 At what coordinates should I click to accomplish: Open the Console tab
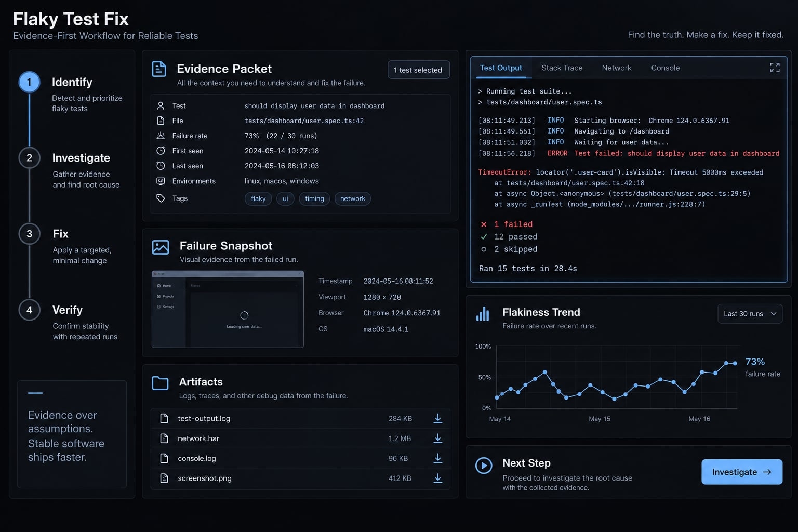[x=666, y=68]
